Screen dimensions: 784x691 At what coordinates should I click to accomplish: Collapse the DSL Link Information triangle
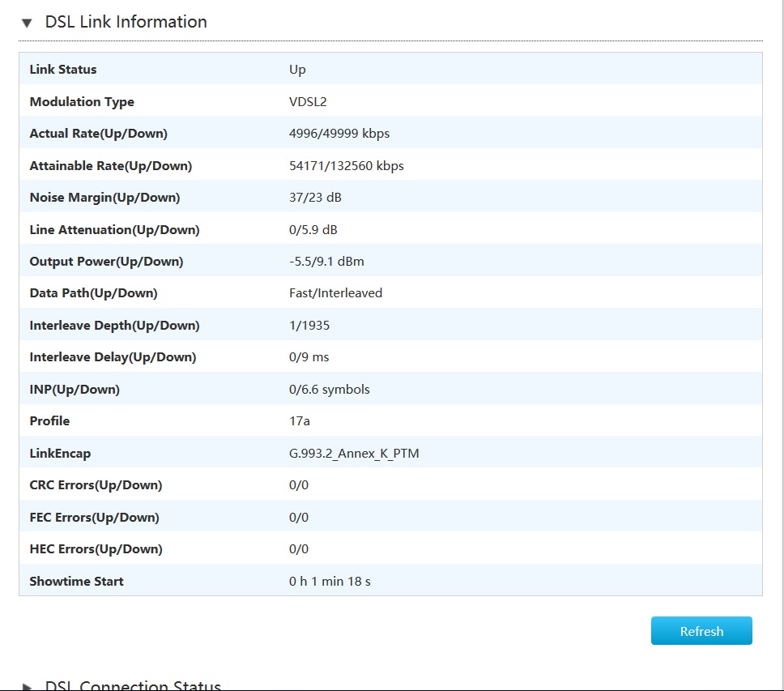(27, 23)
